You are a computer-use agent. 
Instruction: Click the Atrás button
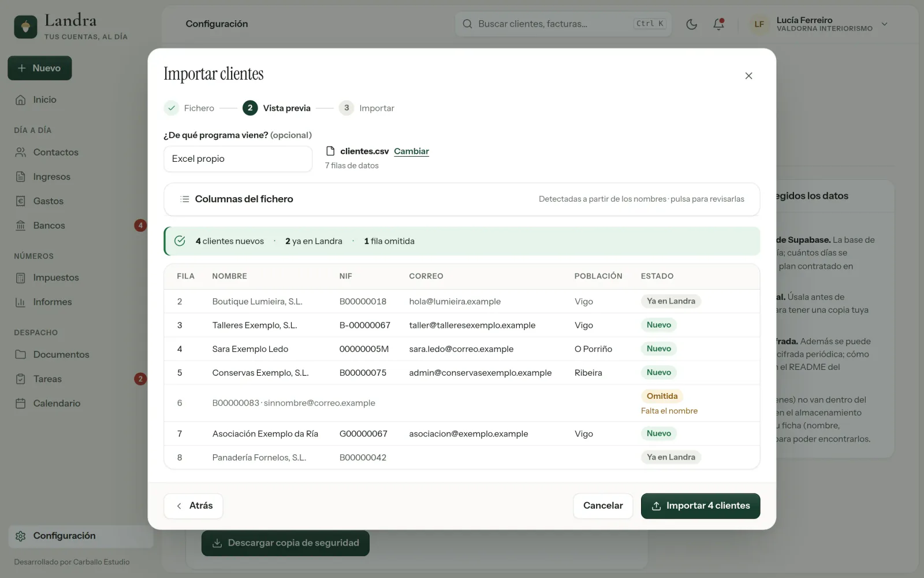click(193, 506)
